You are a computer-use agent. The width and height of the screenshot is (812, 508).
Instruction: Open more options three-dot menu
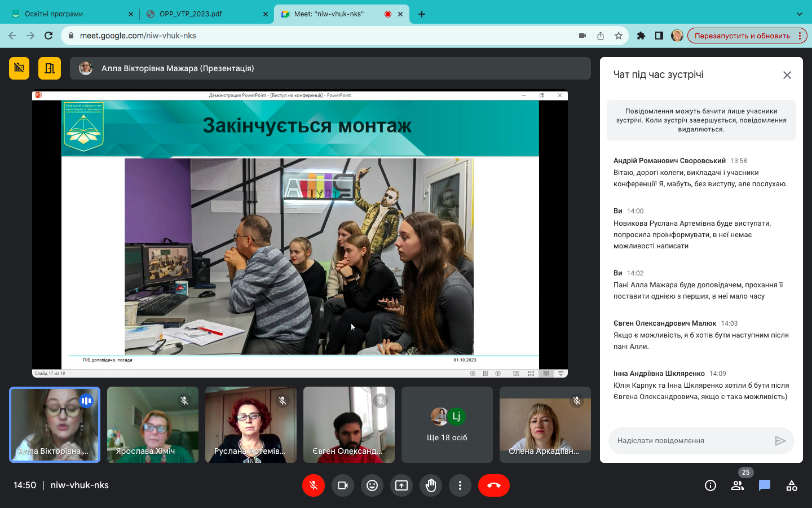(460, 485)
